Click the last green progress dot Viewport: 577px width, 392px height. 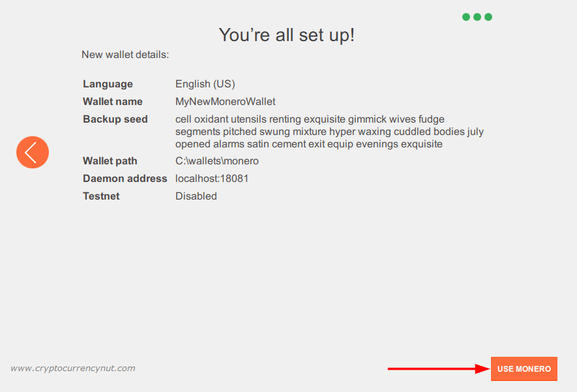[488, 17]
